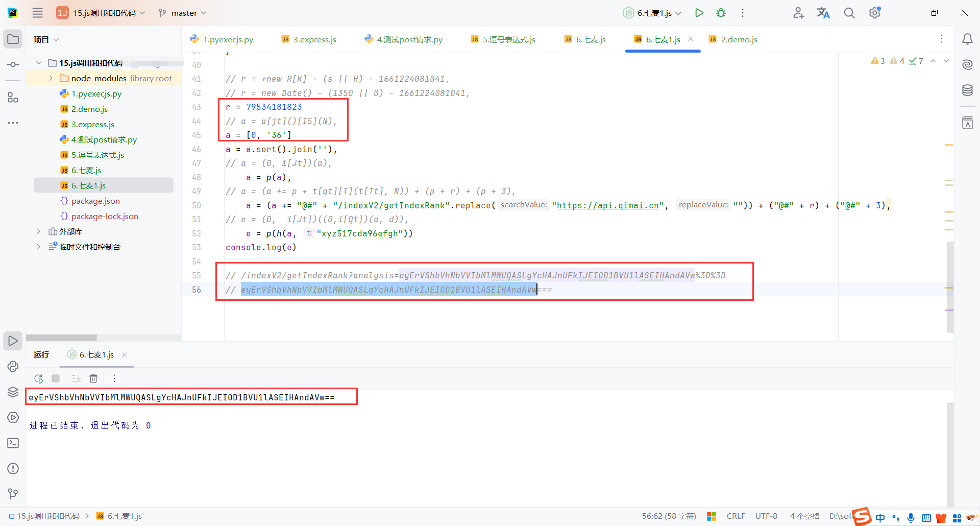The height and width of the screenshot is (526, 980).
Task: Expand the 临时文件和控制台 node
Action: pyautogui.click(x=39, y=247)
